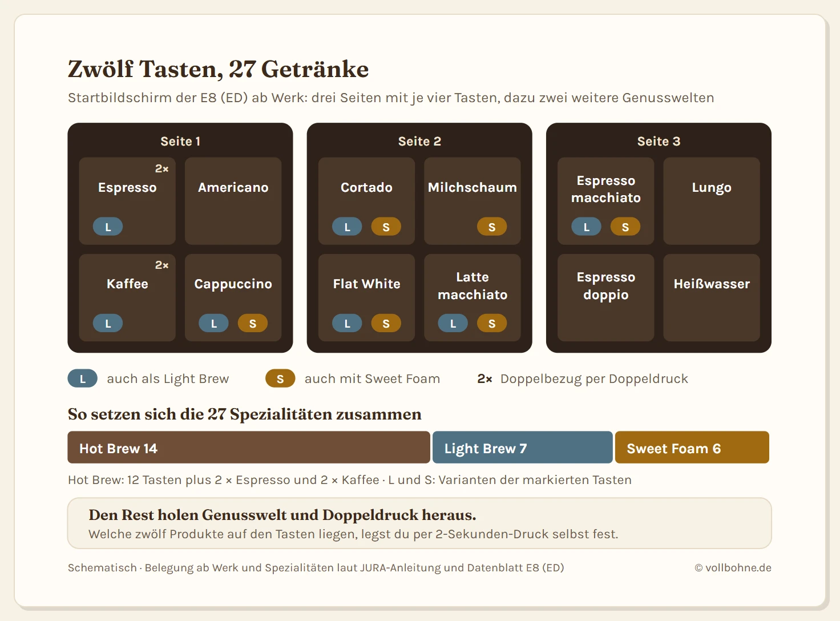
Task: Click the S legend badge for Sweet Foam
Action: [280, 378]
